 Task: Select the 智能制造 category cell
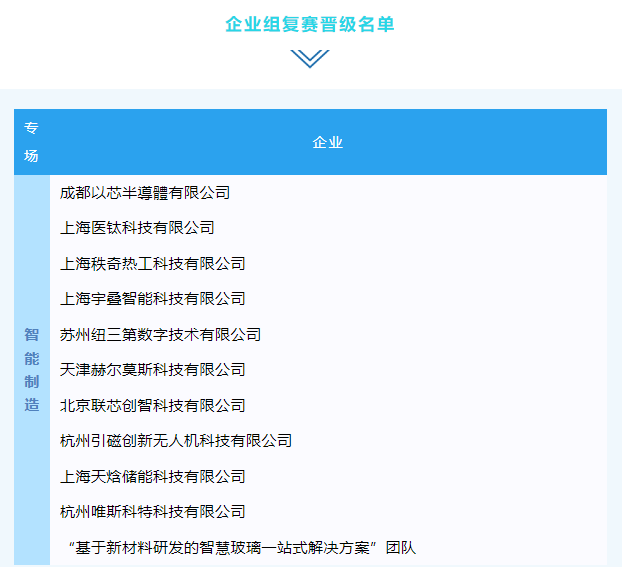tap(32, 370)
